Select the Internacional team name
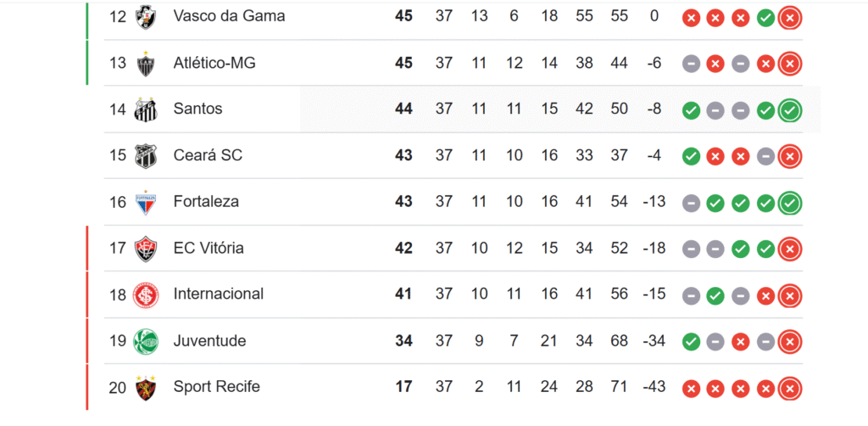The width and height of the screenshot is (868, 426). point(218,294)
